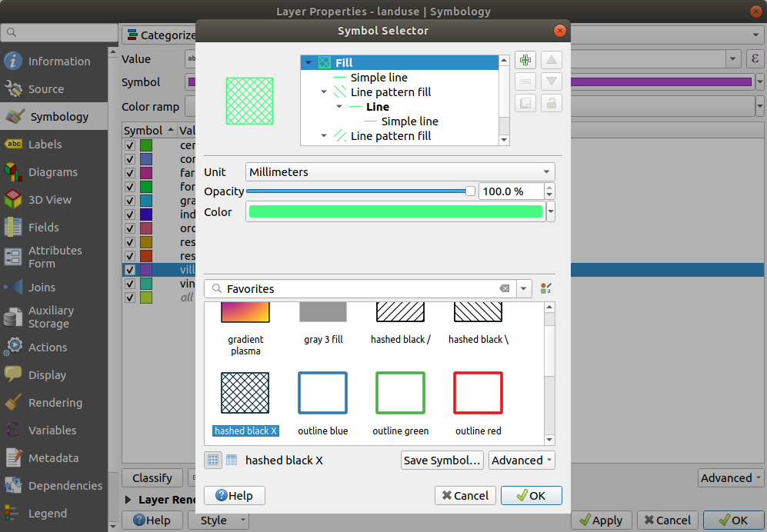Screen dimensions: 767x532
Task: Open the Labels section in the sidebar
Action: pyautogui.click(x=45, y=145)
